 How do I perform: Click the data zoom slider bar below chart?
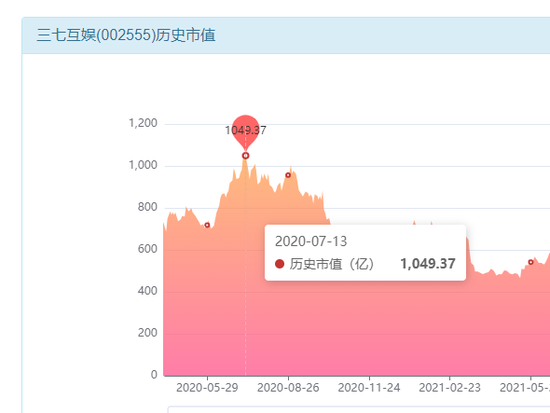click(x=358, y=409)
